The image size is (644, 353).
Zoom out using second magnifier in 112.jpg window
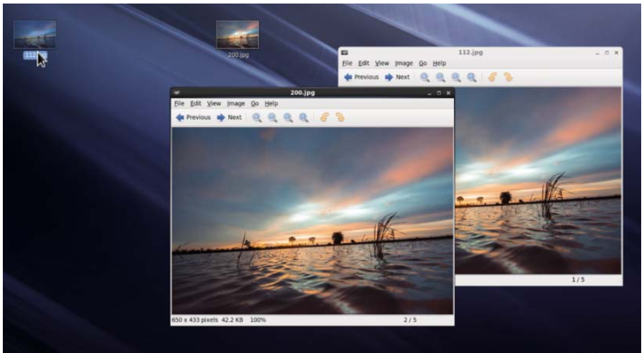[x=441, y=77]
